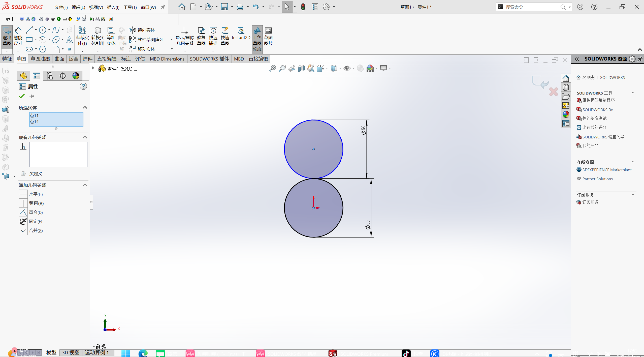
Task: Open the 工具(T) menu
Action: click(x=130, y=7)
